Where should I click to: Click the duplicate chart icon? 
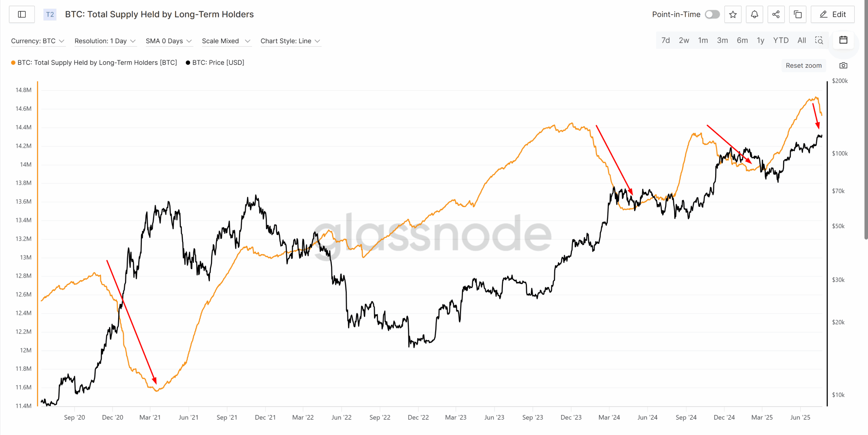797,14
